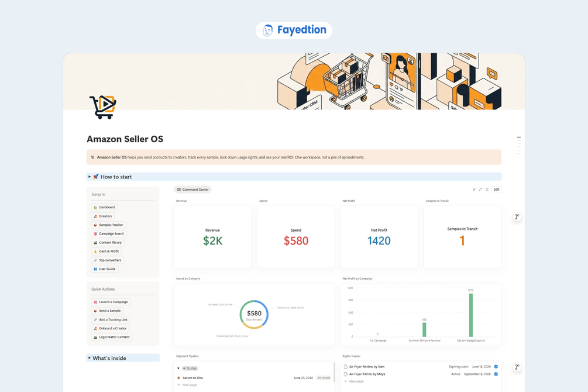The width and height of the screenshot is (588, 392).
Task: Click page icon of Air Fryer TikTok by Maya
Action: click(345, 374)
